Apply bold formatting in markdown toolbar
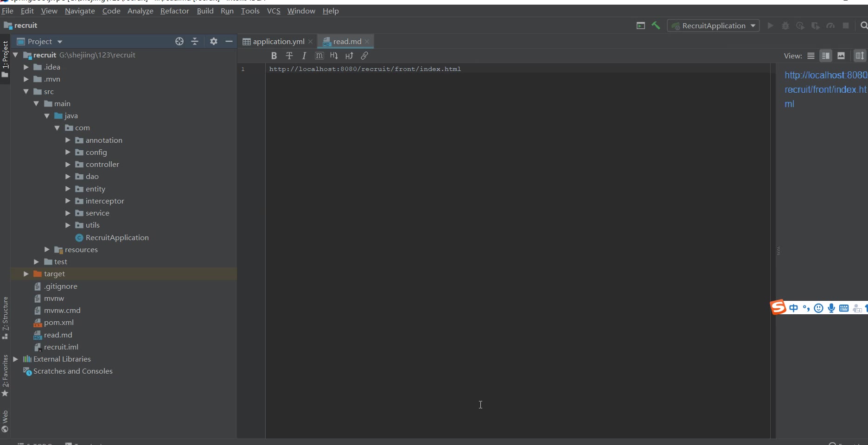 click(274, 56)
